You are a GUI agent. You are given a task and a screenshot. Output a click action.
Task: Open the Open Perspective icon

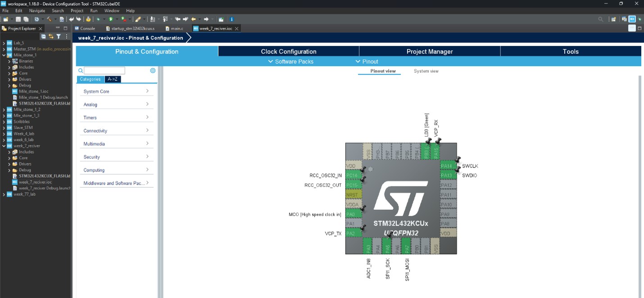tap(613, 19)
